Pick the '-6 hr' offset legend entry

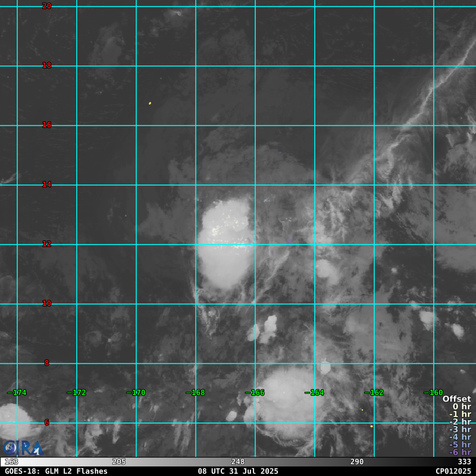click(x=459, y=452)
